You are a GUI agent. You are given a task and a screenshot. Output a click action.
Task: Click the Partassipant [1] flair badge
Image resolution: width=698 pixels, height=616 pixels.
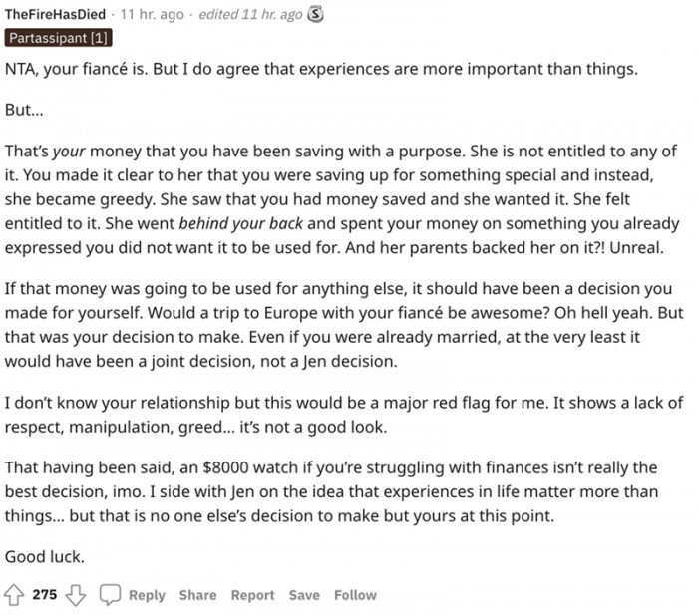(58, 38)
